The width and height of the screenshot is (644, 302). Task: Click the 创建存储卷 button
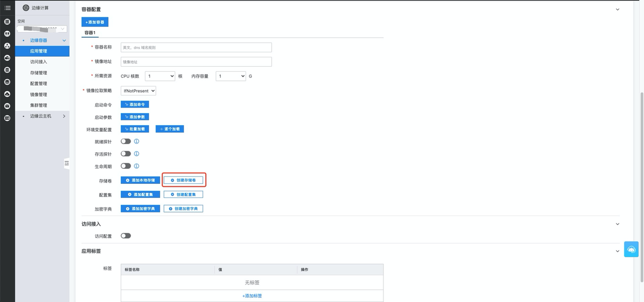(184, 180)
